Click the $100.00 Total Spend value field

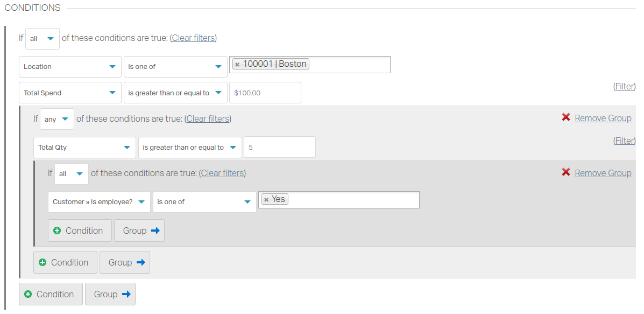[265, 93]
